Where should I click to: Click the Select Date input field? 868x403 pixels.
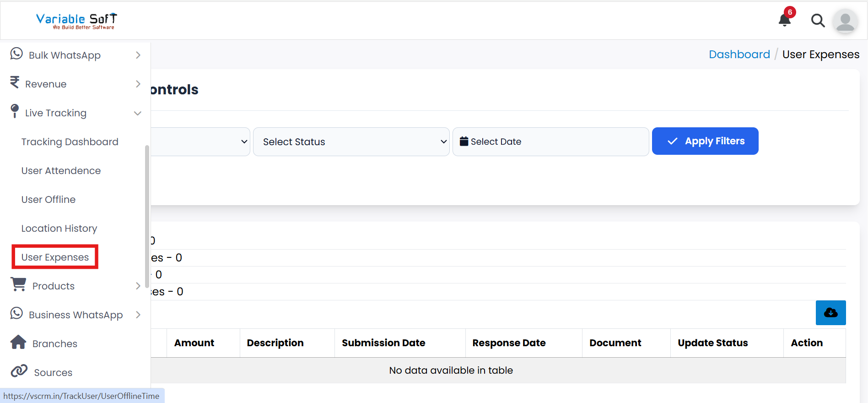coord(550,142)
